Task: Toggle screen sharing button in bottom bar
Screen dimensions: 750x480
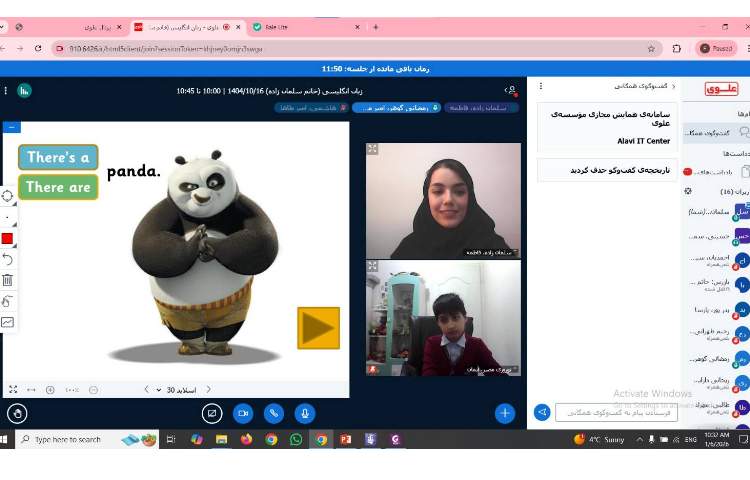Action: pyautogui.click(x=212, y=414)
